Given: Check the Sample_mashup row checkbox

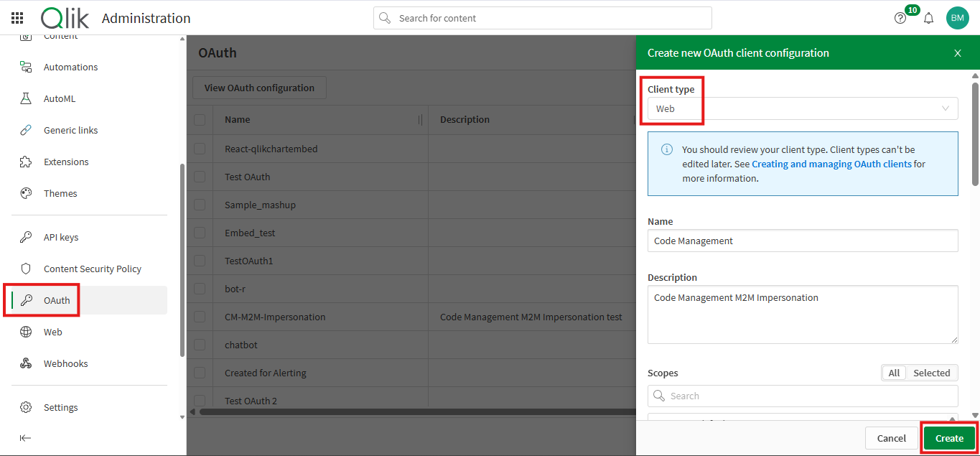Looking at the screenshot, I should point(200,205).
